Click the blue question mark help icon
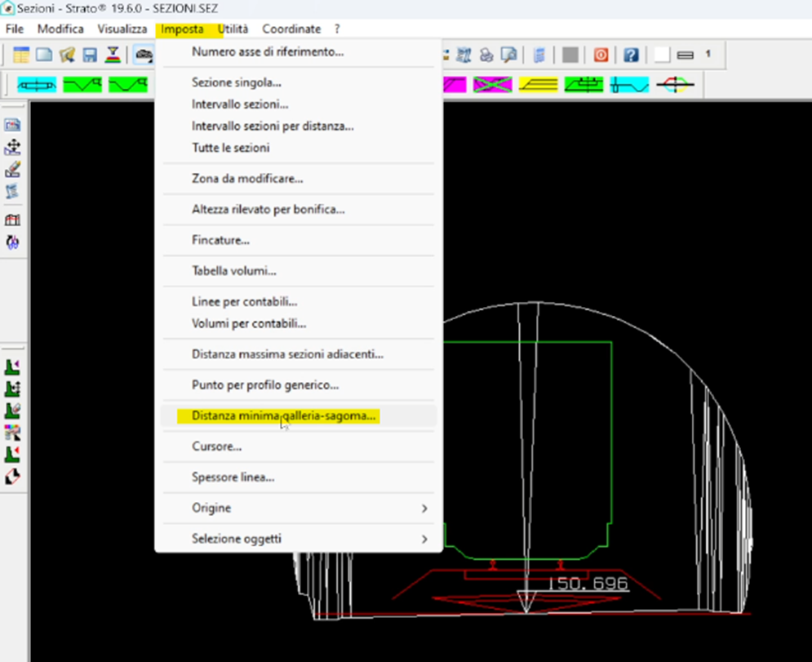 [x=631, y=56]
